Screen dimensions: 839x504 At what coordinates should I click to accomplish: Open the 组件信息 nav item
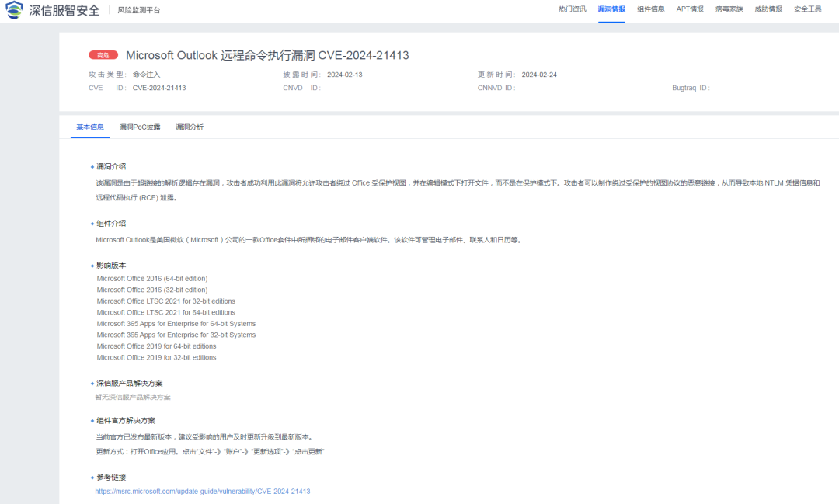651,9
